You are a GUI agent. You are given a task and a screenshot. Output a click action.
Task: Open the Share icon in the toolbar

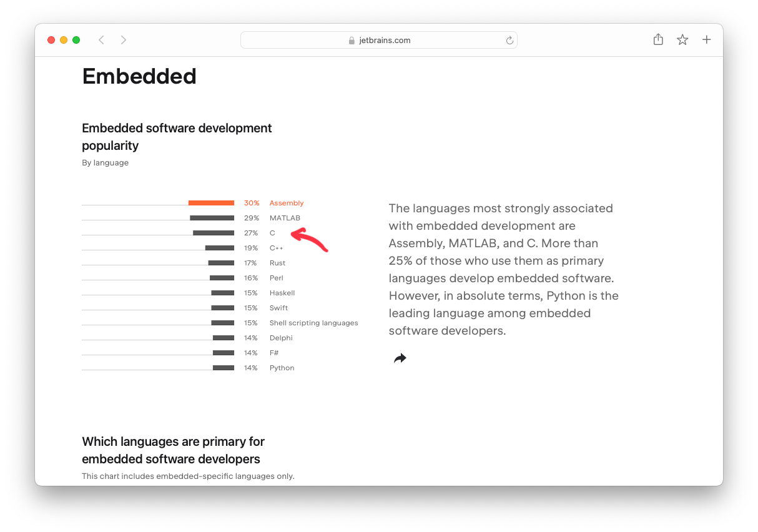coord(658,39)
